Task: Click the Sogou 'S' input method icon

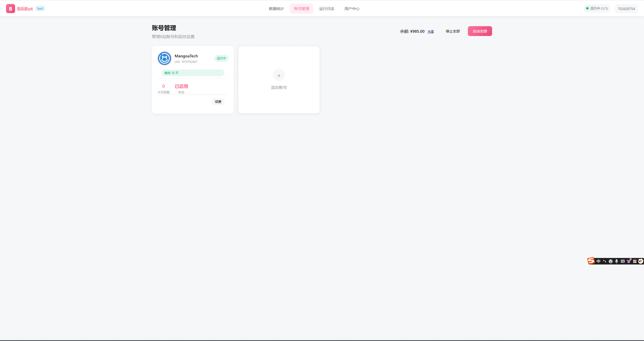Action: pos(591,261)
